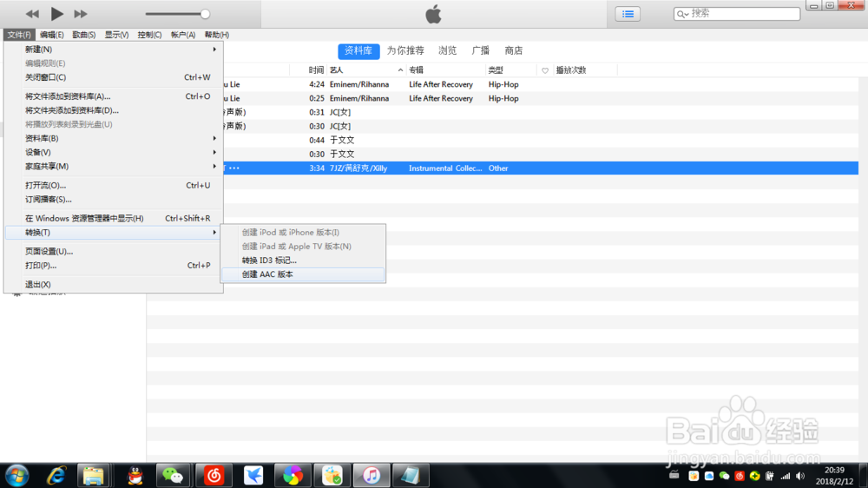
Task: Sort by the 艺人 column header
Action: click(366, 70)
